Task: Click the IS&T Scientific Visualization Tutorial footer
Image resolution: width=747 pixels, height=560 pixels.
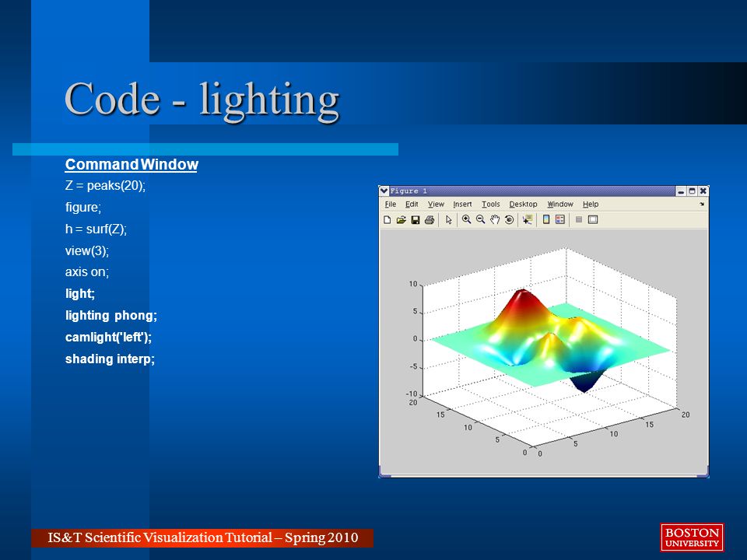Action: pyautogui.click(x=202, y=537)
